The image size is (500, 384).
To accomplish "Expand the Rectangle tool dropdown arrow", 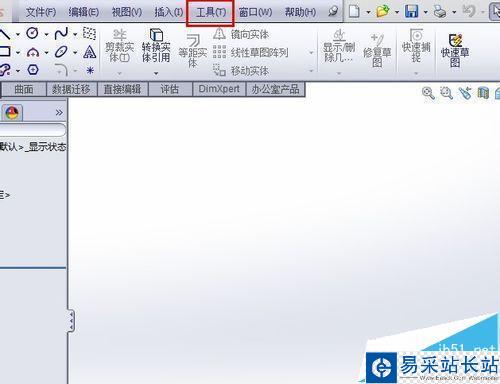I will (x=18, y=53).
